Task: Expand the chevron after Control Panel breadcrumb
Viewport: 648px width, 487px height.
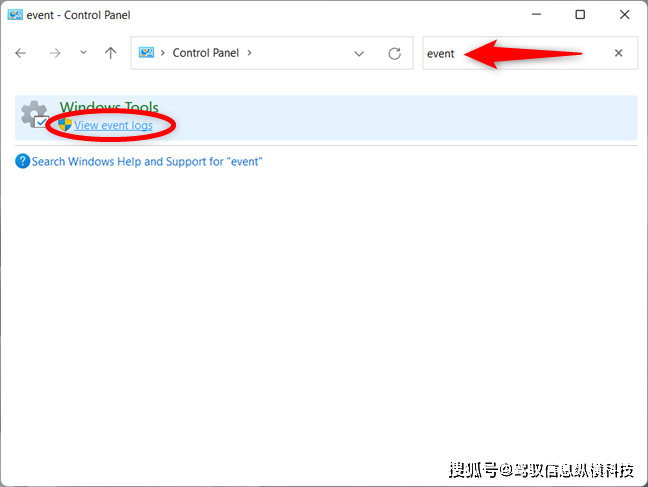Action: coord(249,53)
